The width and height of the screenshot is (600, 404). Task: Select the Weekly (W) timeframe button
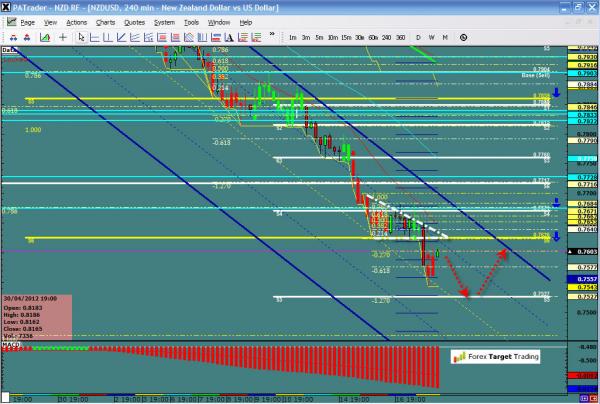(x=430, y=38)
